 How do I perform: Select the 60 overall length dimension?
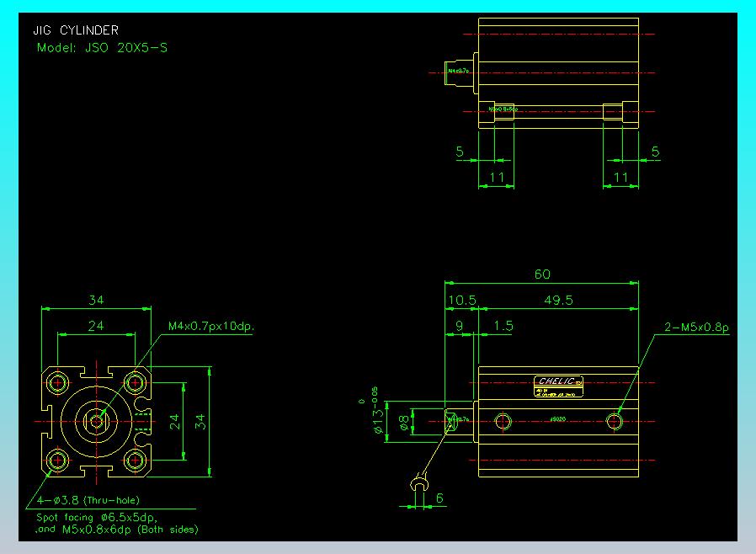click(x=543, y=274)
